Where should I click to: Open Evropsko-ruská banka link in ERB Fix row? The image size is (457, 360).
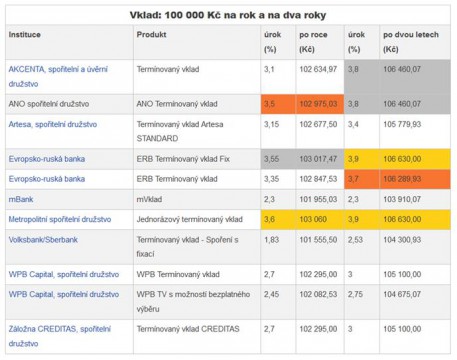pos(47,159)
